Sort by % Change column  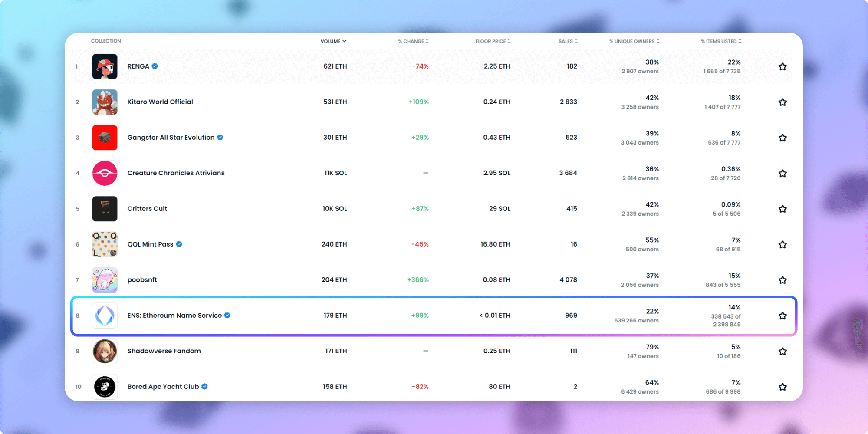[414, 41]
